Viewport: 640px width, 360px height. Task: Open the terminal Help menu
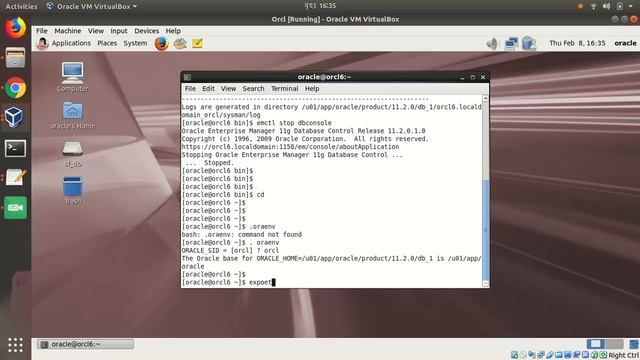(x=312, y=89)
